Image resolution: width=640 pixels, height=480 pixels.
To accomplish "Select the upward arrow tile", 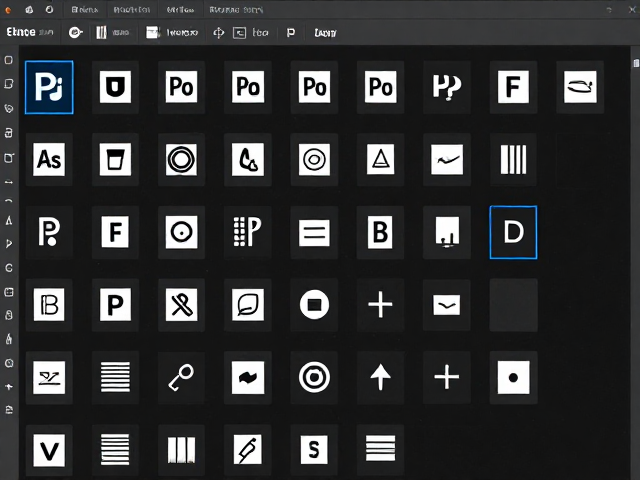I will click(x=380, y=378).
